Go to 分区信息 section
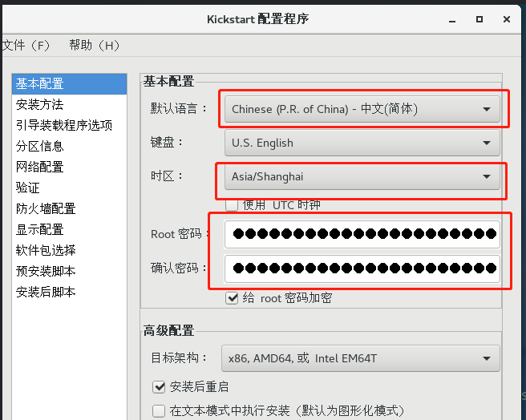Viewport: 526px width, 420px height. click(x=70, y=146)
